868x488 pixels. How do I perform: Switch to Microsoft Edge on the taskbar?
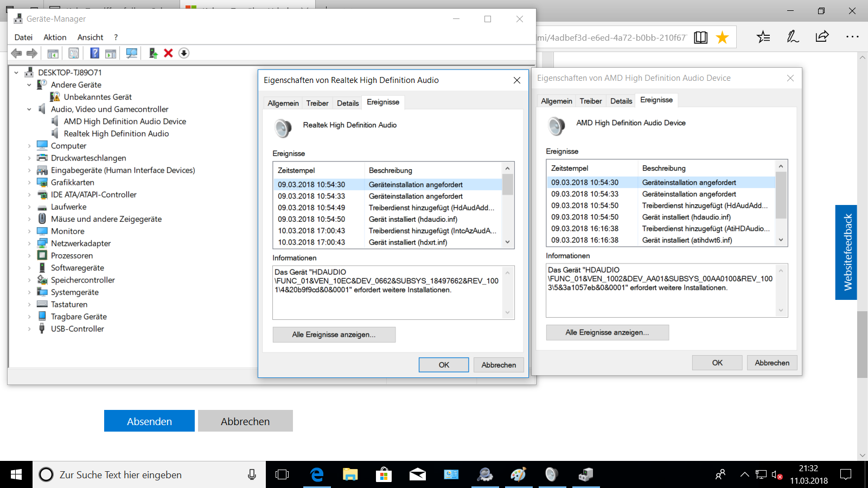pos(317,475)
